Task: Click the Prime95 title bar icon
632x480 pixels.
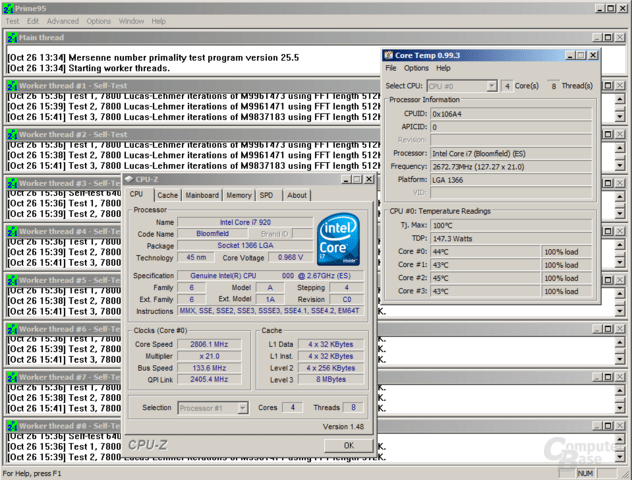Action: (8, 8)
